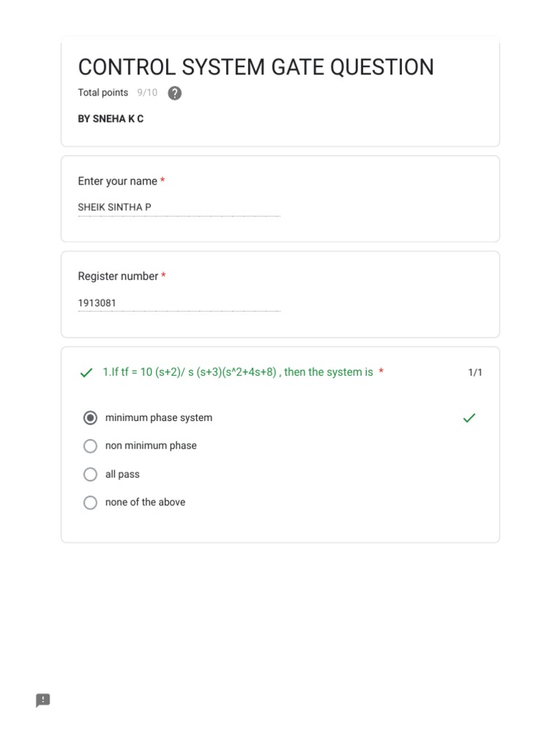The image size is (560, 747).
Task: Select the "all pass" radio button
Action: 90,474
